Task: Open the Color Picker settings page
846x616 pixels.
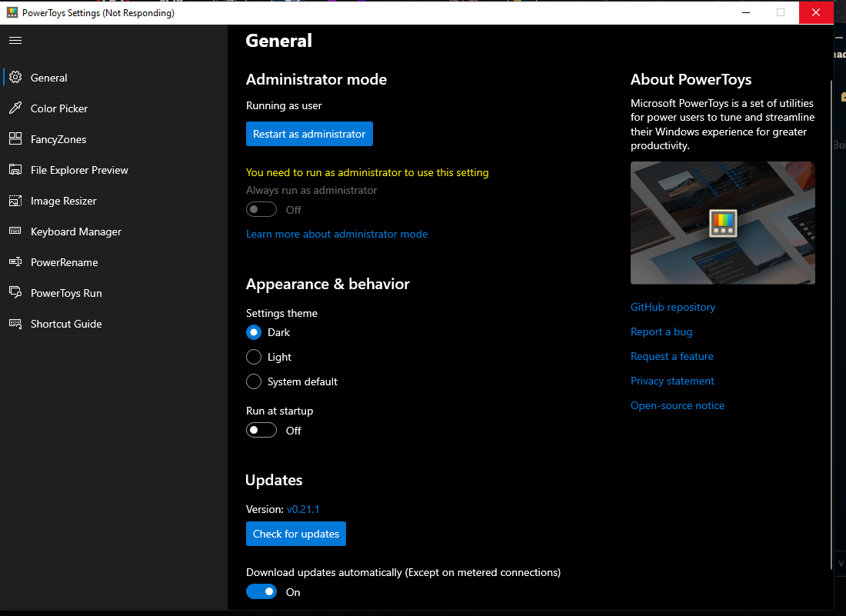Action: click(x=114, y=108)
